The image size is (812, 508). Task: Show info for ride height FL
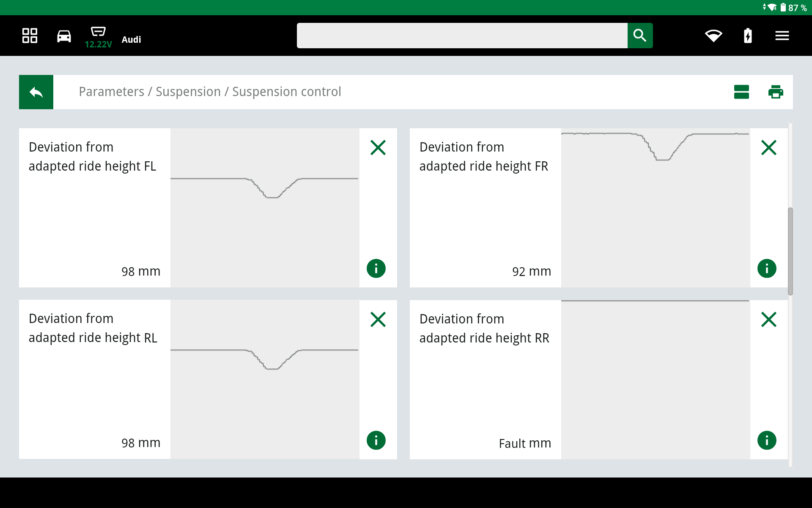[376, 268]
